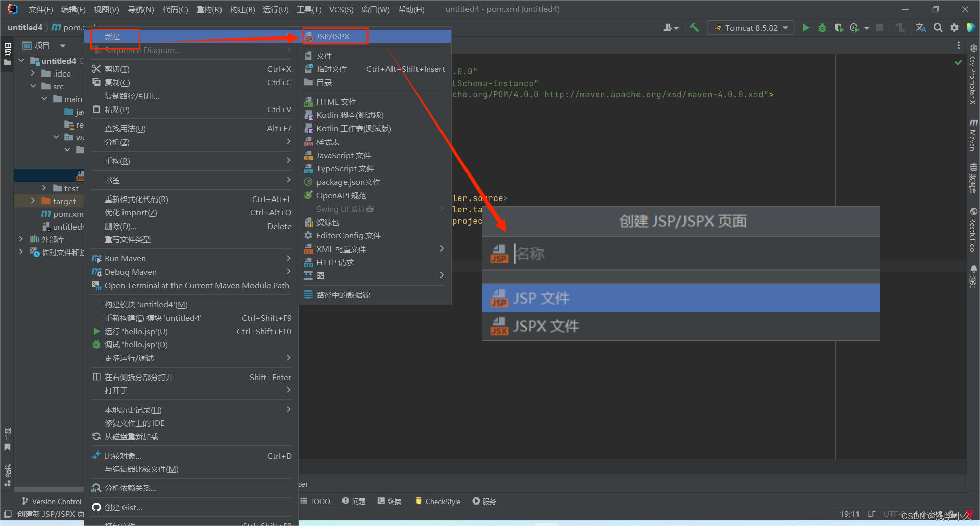Open the Tomcat 8.5.82 run configuration dropdown
This screenshot has height=526, width=980.
tap(751, 28)
